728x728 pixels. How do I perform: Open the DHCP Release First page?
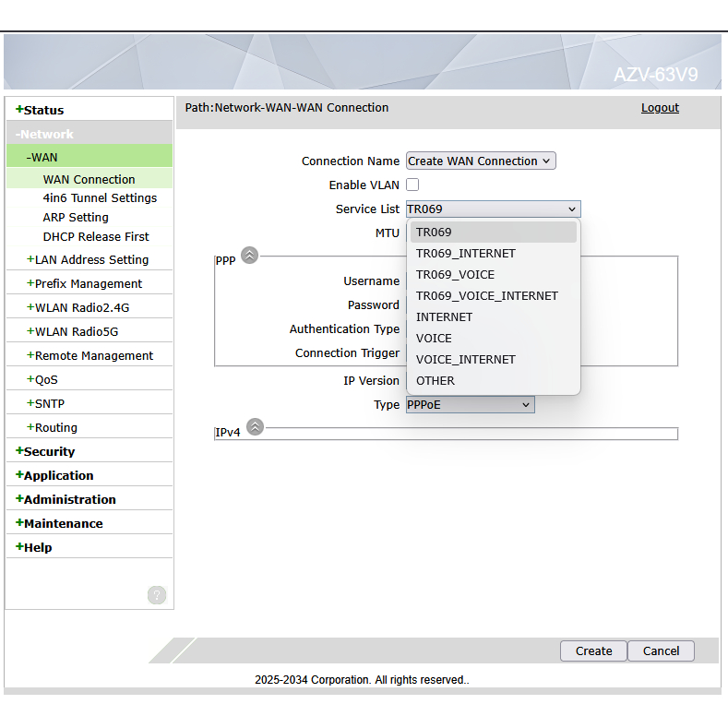(x=96, y=236)
